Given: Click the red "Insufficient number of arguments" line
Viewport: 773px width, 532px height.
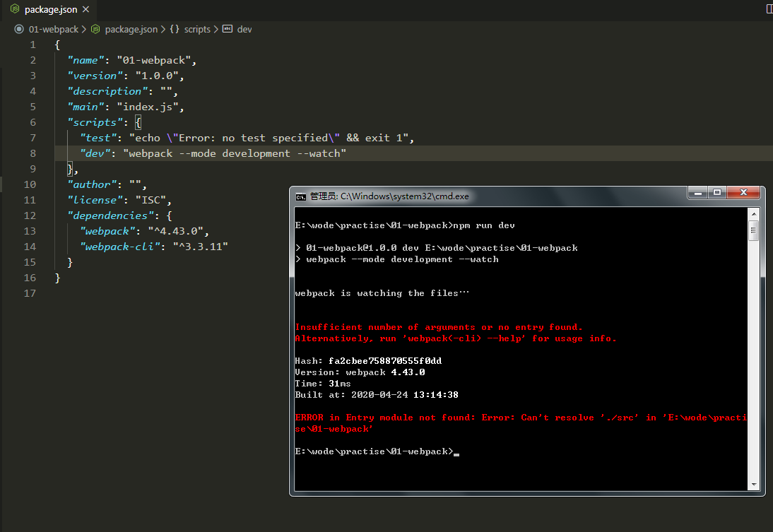Looking at the screenshot, I should (x=439, y=327).
